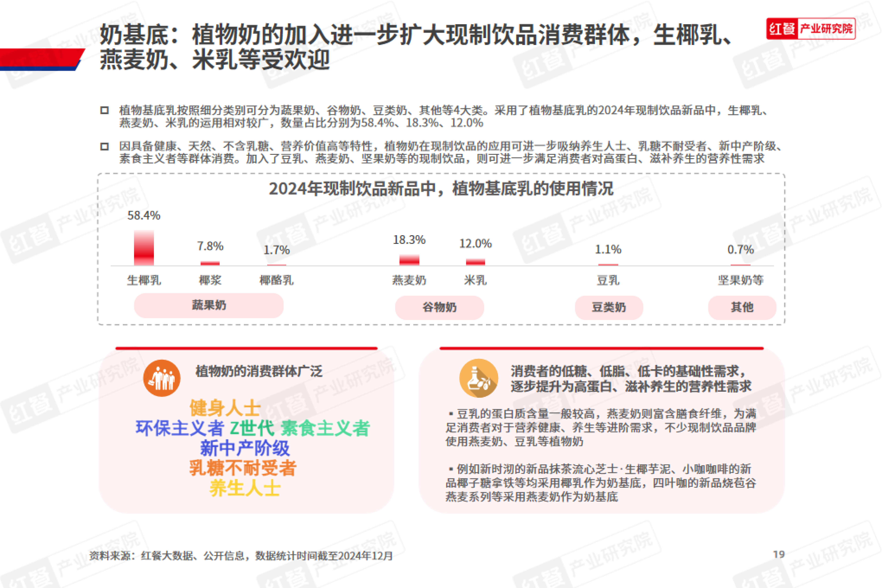Click the 燕麦奶 axis label

pos(409,280)
